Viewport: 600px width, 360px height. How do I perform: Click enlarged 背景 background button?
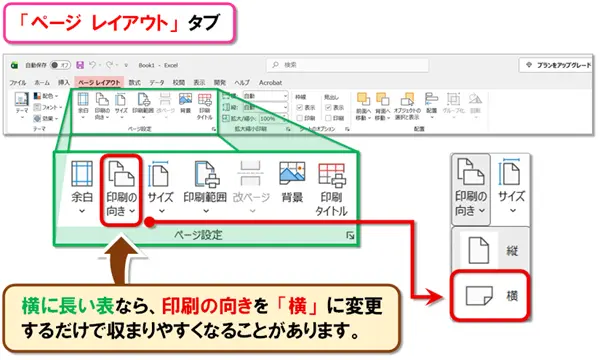pos(292,182)
